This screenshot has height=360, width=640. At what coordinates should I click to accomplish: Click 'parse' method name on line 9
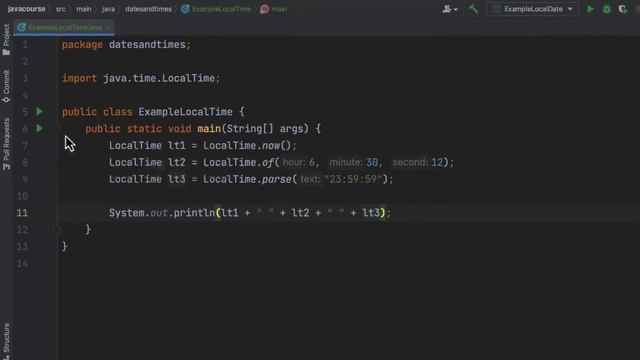click(x=277, y=179)
